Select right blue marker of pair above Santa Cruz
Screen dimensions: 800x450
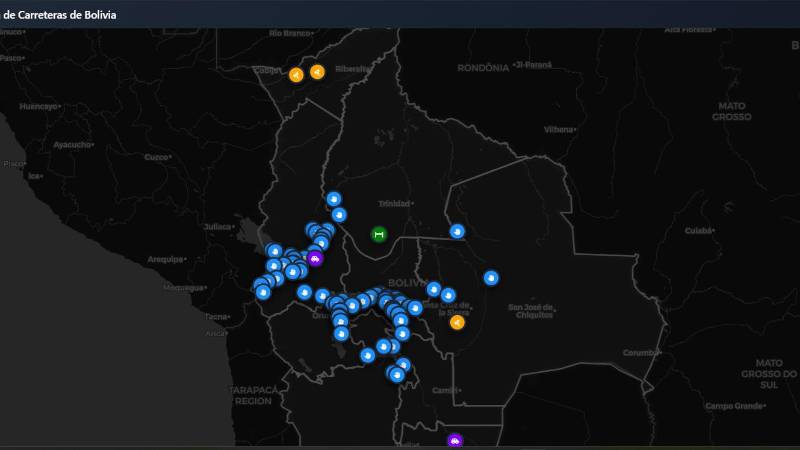point(448,295)
